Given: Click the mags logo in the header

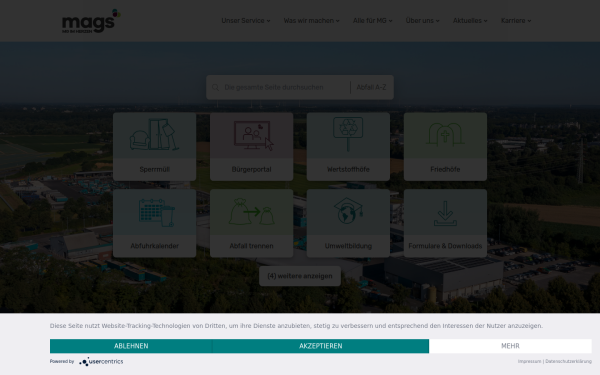Looking at the screenshot, I should [91, 21].
